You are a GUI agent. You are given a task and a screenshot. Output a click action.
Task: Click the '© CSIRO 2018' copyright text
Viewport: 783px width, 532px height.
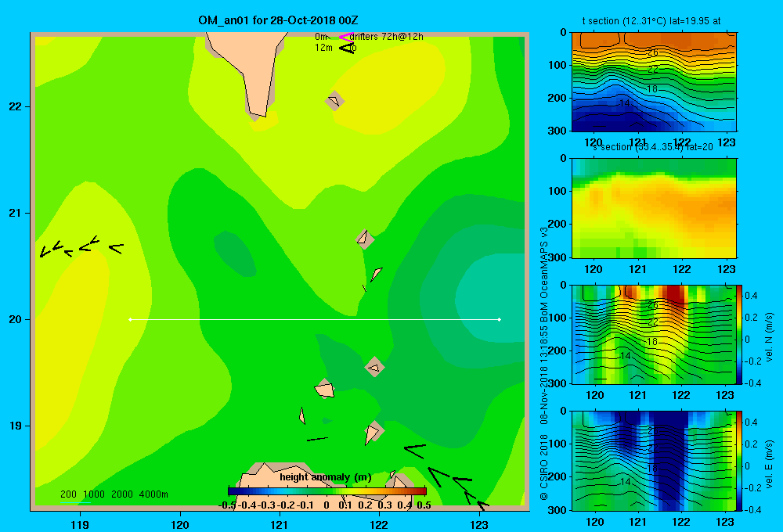point(544,468)
